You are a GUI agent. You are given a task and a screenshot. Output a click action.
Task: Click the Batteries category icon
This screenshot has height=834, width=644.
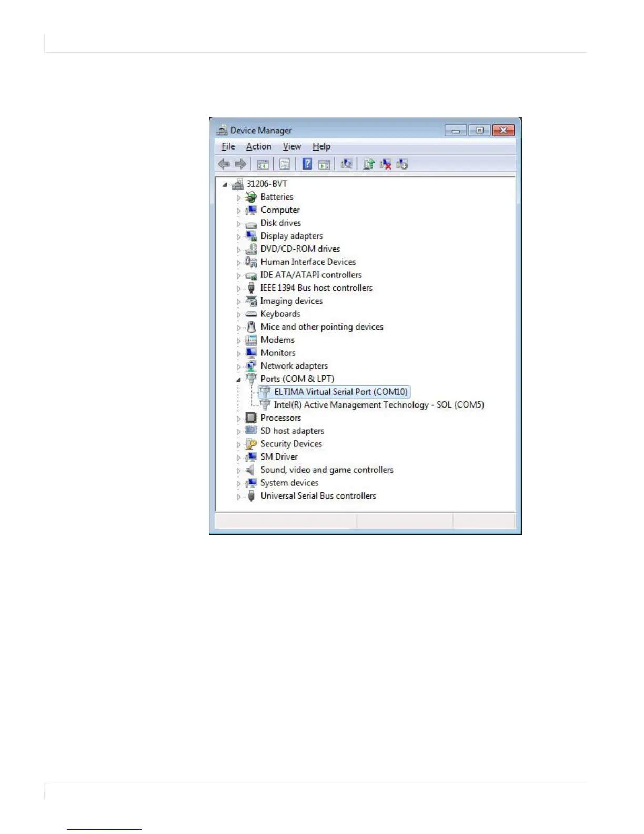(x=251, y=197)
